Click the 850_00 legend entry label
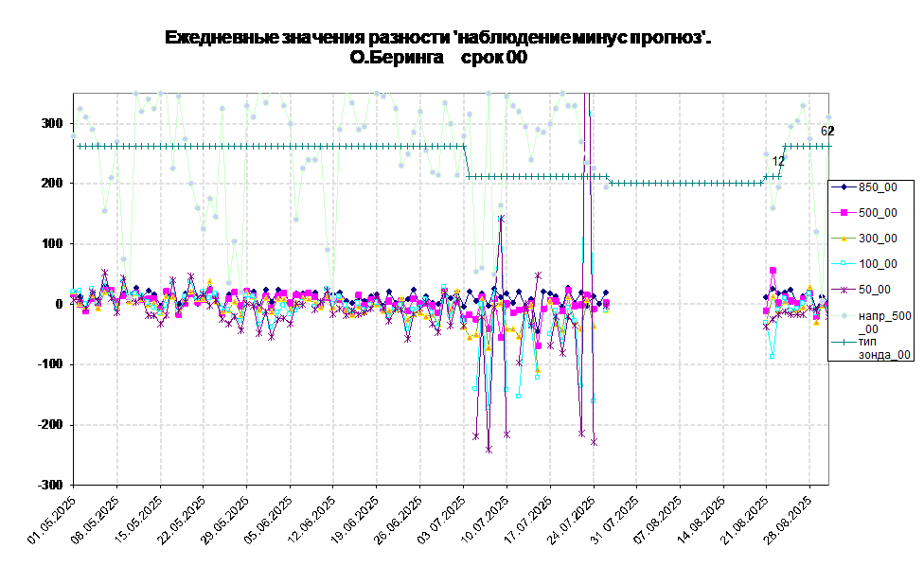This screenshot has width=924, height=567. (x=878, y=187)
